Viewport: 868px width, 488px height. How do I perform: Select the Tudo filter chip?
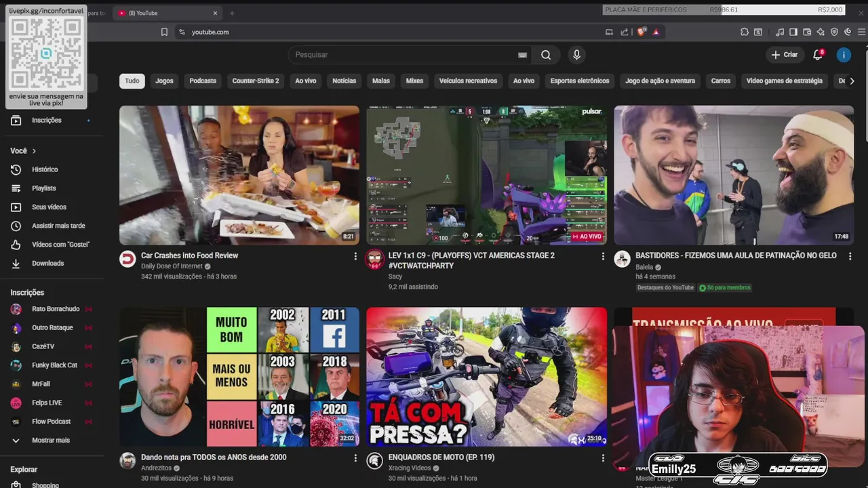(x=132, y=81)
